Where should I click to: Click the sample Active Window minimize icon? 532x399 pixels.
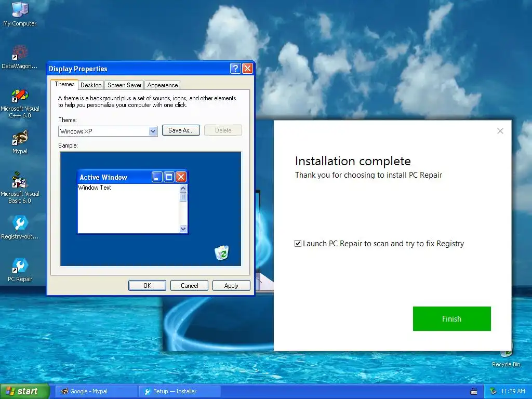click(157, 177)
